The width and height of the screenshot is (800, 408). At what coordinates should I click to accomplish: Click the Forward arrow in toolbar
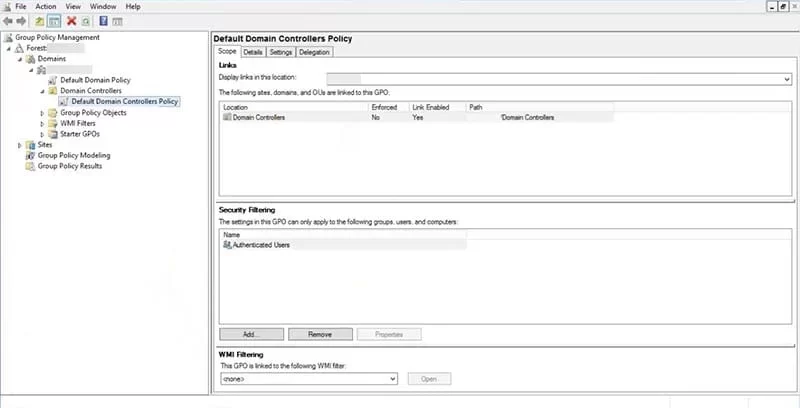coord(21,21)
